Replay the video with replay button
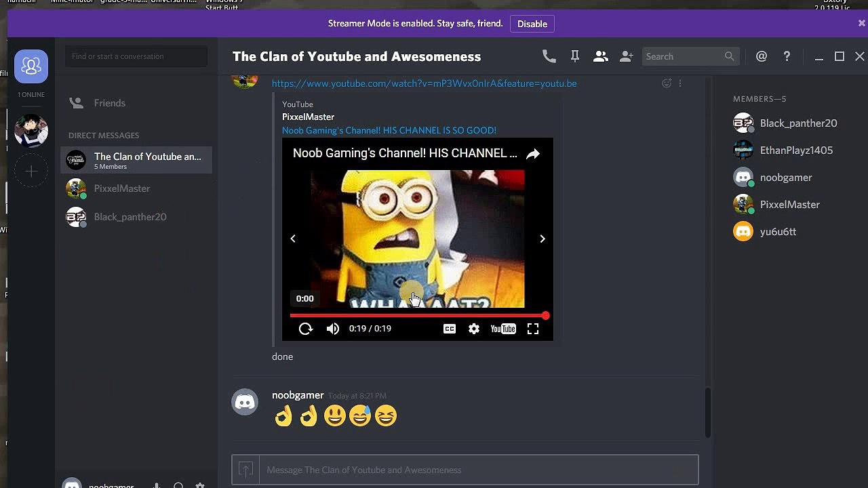Viewport: 868px width, 488px height. pos(306,329)
